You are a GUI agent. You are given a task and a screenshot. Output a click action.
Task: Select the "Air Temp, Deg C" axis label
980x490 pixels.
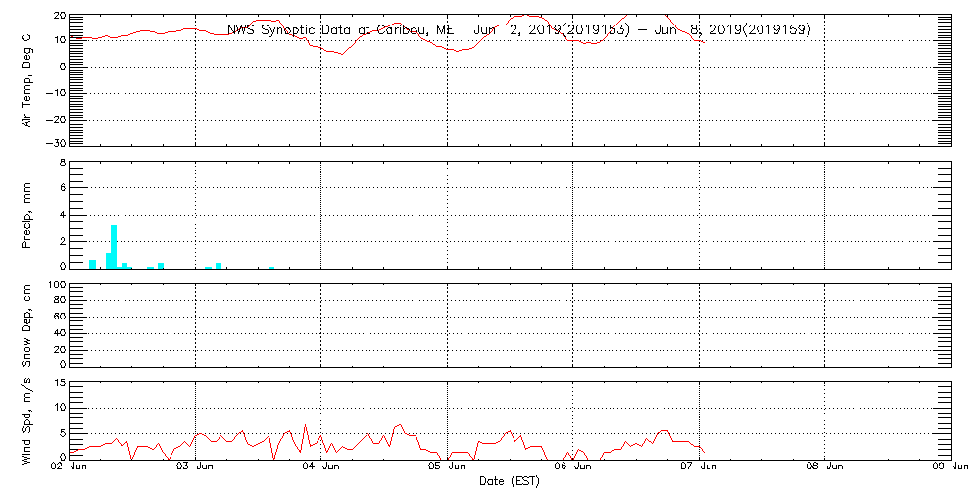tap(27, 78)
